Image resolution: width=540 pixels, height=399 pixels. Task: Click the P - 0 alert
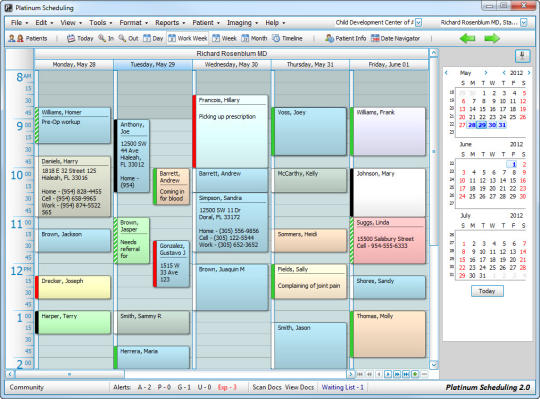[x=164, y=387]
